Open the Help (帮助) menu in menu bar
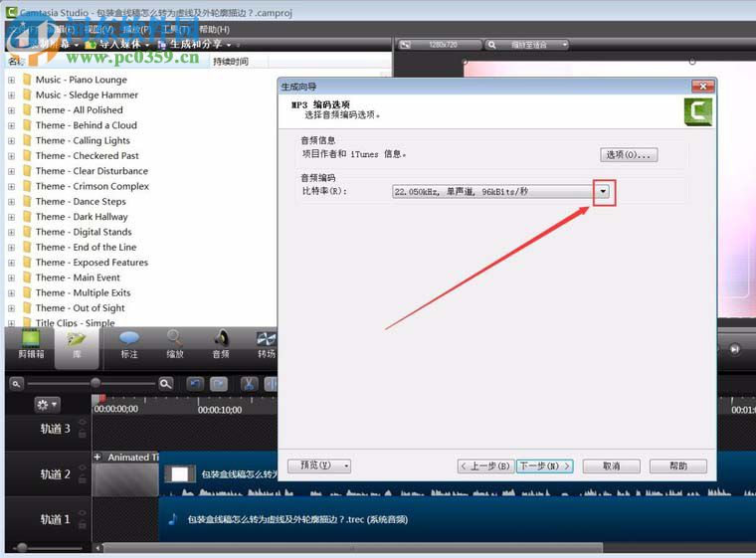756x558 pixels. pos(214,30)
